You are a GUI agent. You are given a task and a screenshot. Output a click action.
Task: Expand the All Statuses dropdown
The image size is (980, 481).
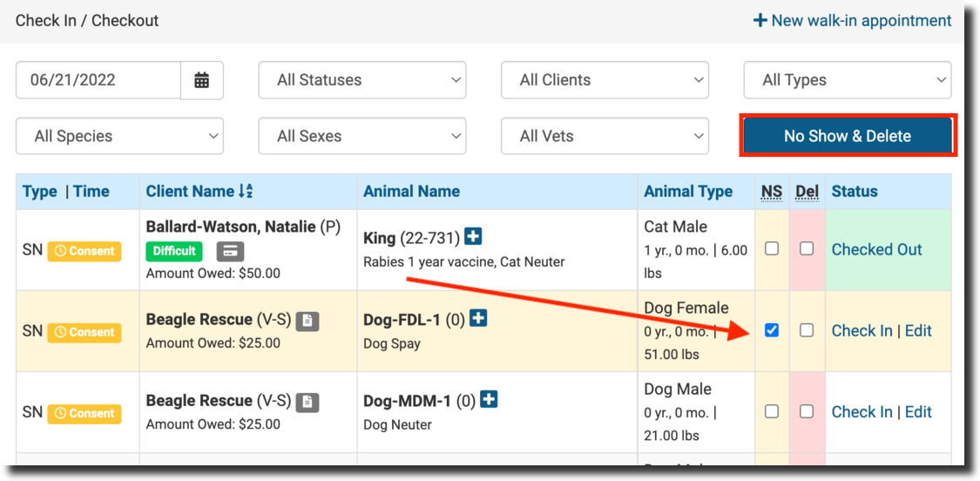pos(362,80)
